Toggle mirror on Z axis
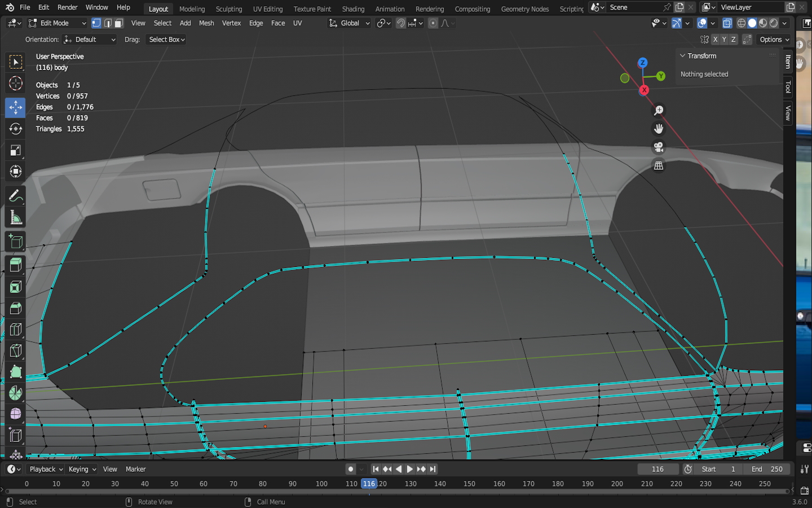The width and height of the screenshot is (812, 508). coord(733,40)
